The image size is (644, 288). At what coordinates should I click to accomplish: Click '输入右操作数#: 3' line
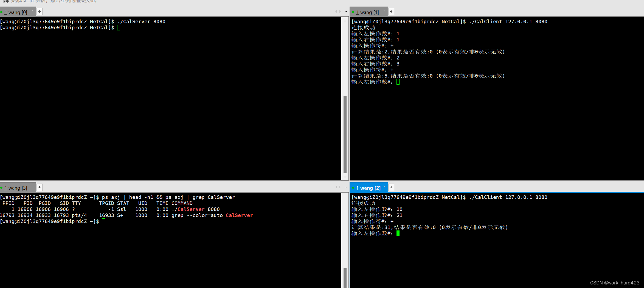tap(375, 64)
